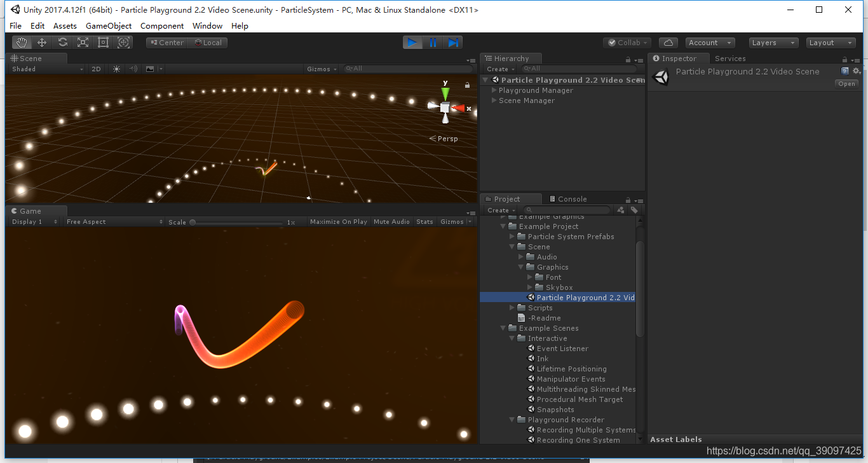Select the Scale tool

pyautogui.click(x=83, y=43)
